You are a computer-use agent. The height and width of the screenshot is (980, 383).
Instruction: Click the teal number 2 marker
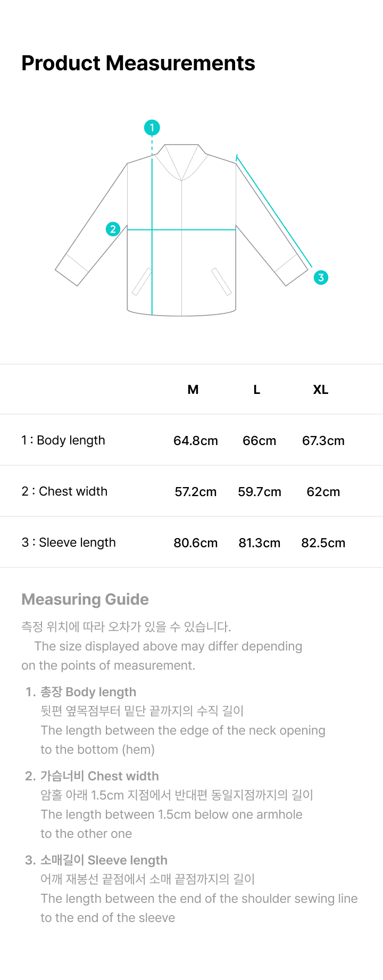[113, 229]
